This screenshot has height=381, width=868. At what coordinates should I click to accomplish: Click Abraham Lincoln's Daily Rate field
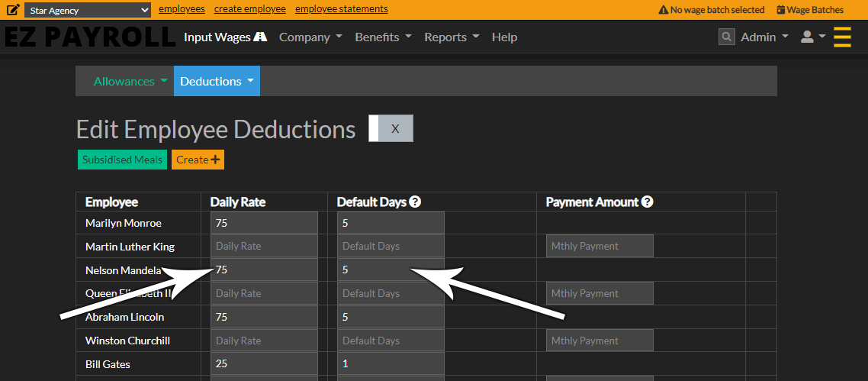coord(264,318)
